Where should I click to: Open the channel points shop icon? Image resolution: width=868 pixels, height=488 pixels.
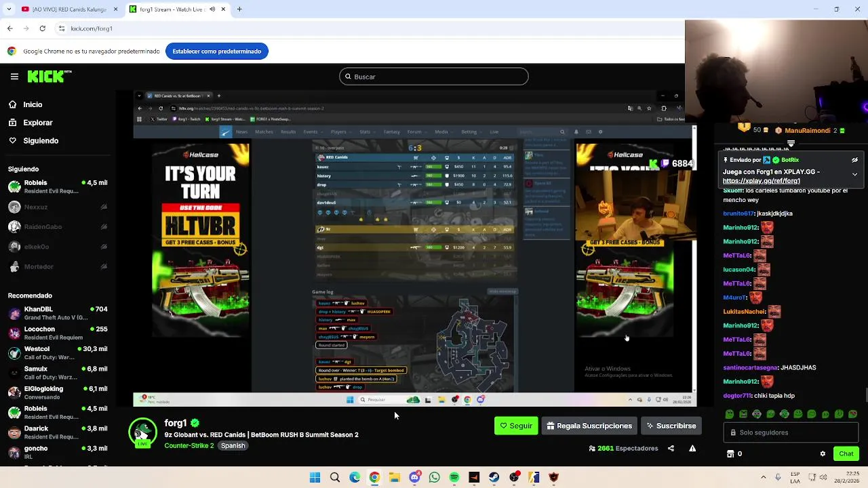[730, 454]
